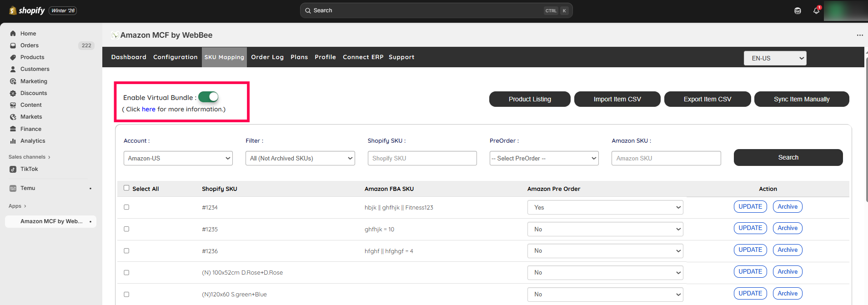868x305 pixels.
Task: Open the Configuration tab
Action: 175,57
